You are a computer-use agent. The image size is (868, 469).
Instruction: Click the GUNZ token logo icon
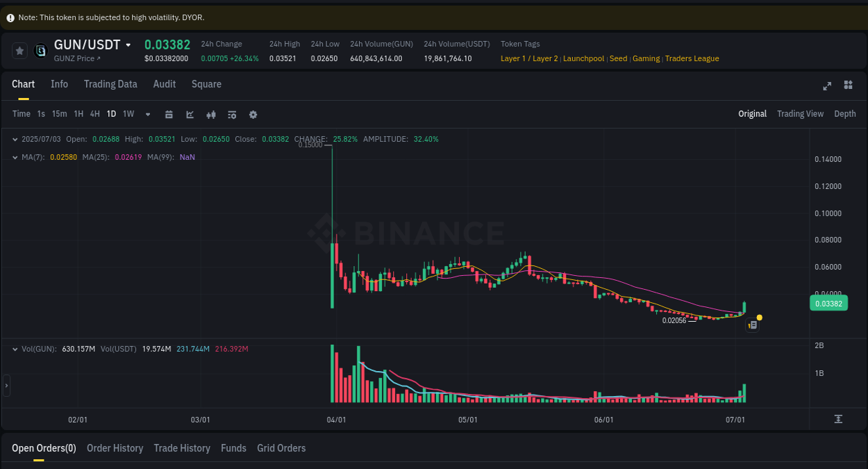[x=40, y=50]
